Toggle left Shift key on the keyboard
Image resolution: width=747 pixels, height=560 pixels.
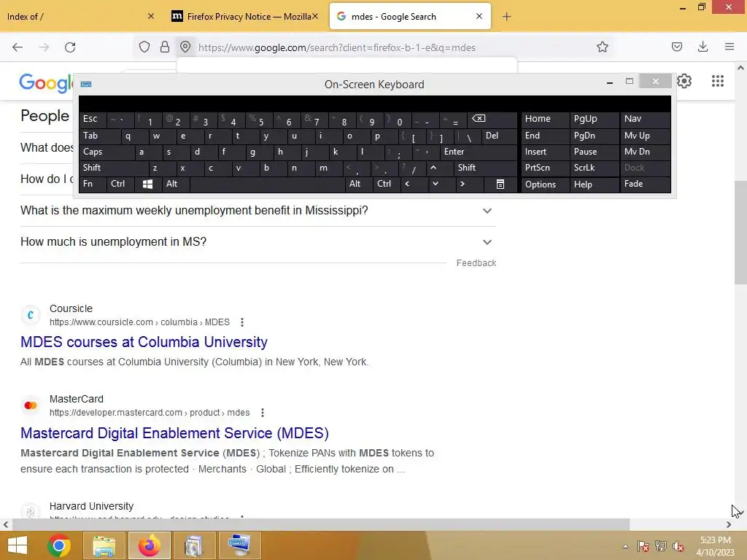click(113, 168)
